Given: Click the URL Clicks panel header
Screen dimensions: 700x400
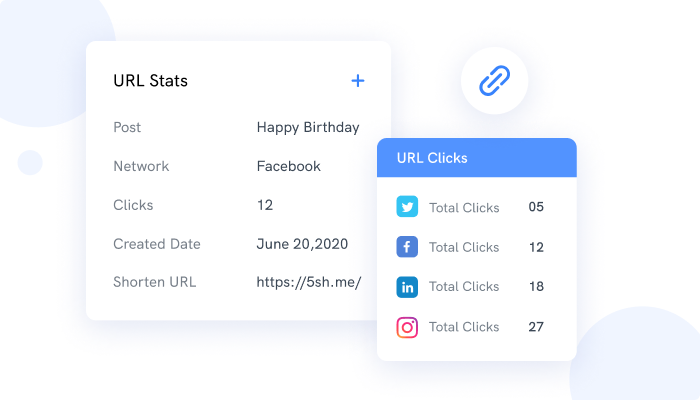Looking at the screenshot, I should click(x=477, y=158).
